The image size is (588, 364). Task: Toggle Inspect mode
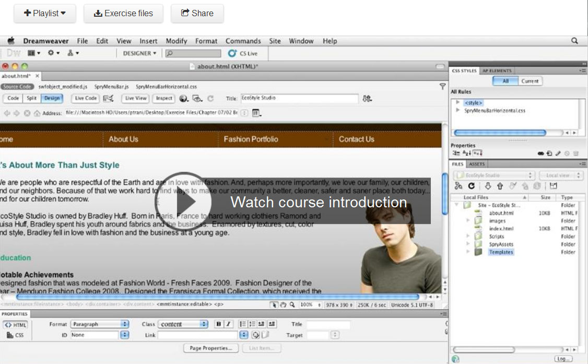click(164, 98)
